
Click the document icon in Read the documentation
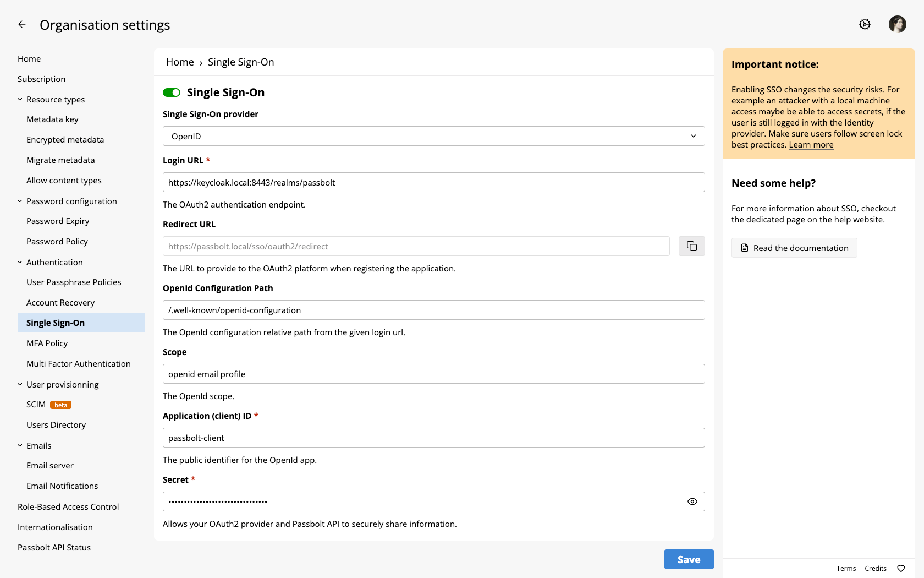[744, 248]
